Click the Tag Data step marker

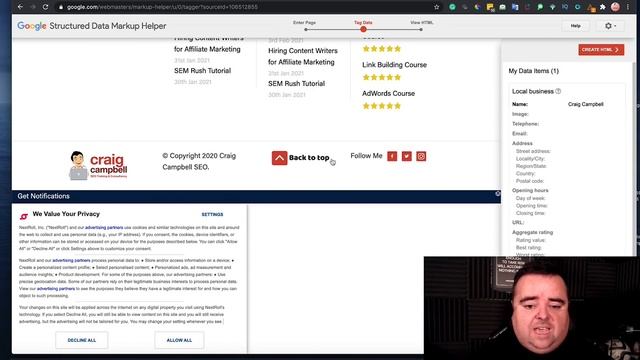click(363, 29)
